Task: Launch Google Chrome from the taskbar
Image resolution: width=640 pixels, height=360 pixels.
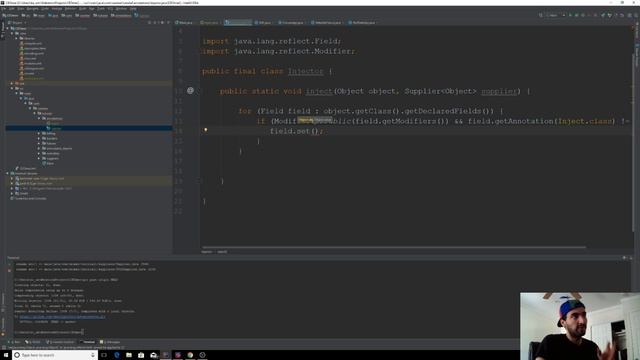Action: click(x=190, y=355)
